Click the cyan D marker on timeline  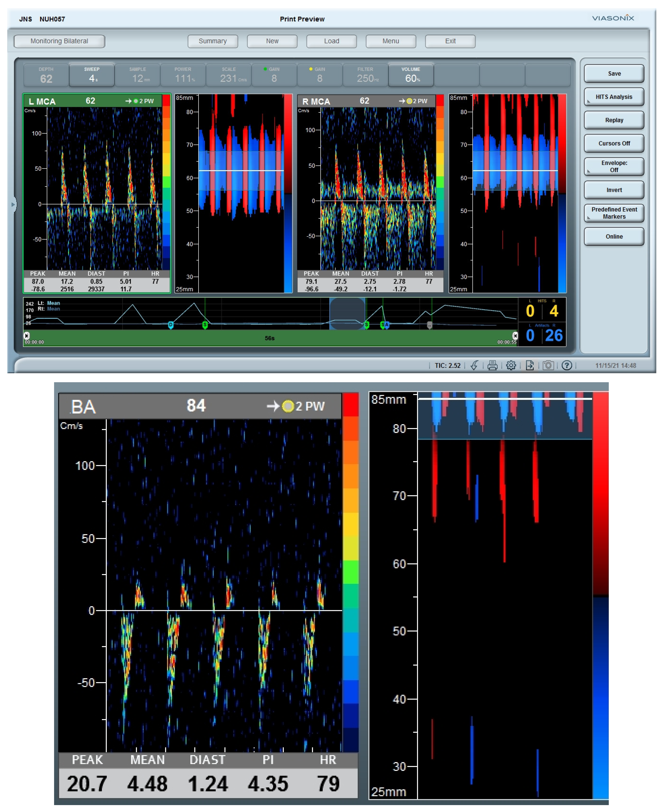coord(171,325)
